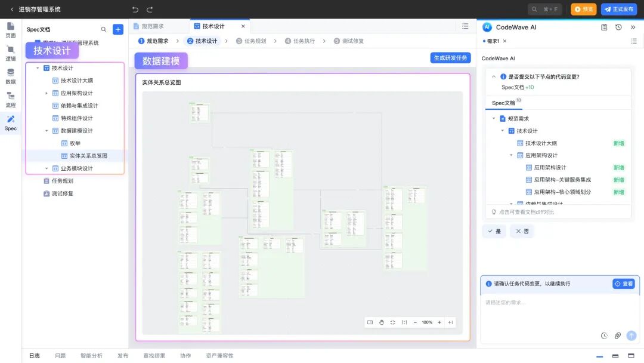This screenshot has width=644, height=363.
Task: Collapse 技术设计 node in AI change list
Action: pyautogui.click(x=502, y=131)
